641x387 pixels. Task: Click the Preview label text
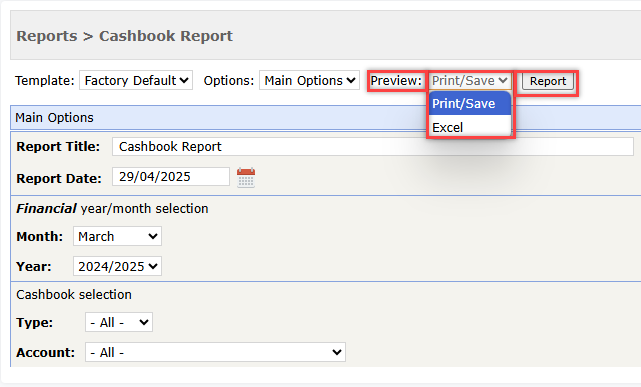coord(396,81)
